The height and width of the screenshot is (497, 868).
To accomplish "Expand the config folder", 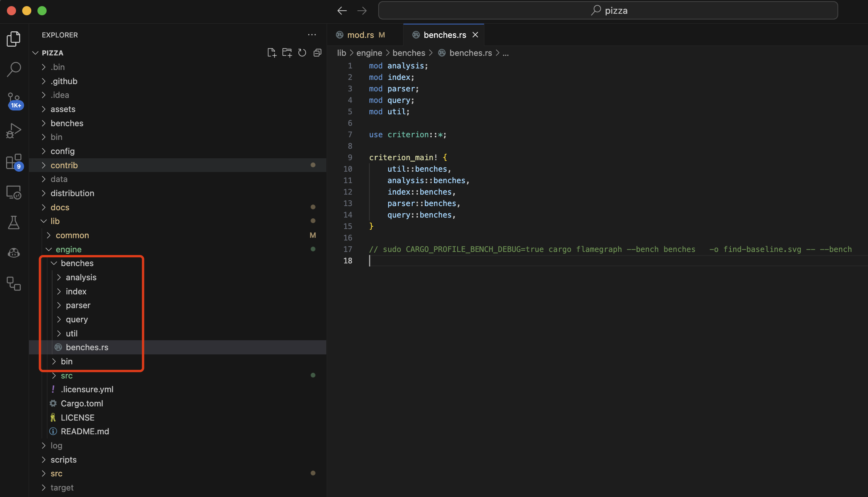I will click(178, 151).
